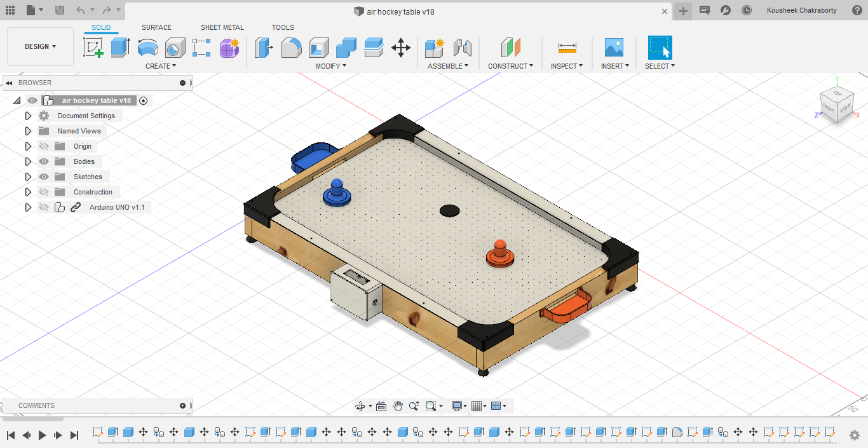Viewport: 868px width, 448px height.
Task: Select the Rectangular Pattern tool
Action: [x=201, y=48]
